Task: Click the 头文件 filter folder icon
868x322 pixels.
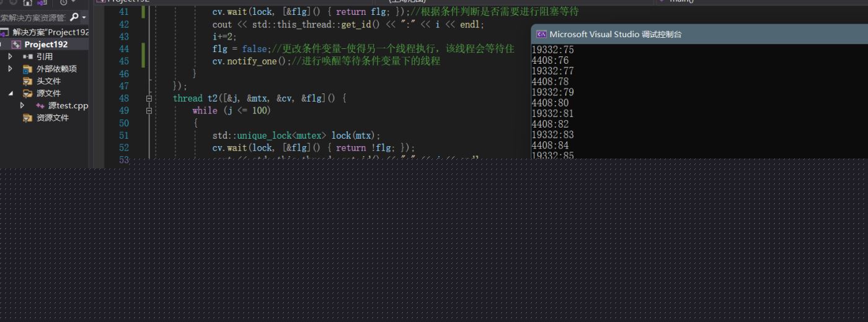Action: pyautogui.click(x=27, y=81)
